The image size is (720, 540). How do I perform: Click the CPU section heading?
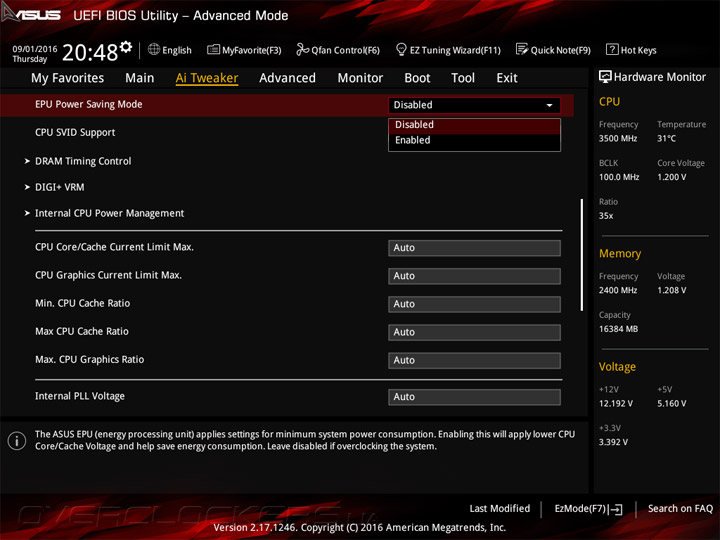tap(609, 102)
